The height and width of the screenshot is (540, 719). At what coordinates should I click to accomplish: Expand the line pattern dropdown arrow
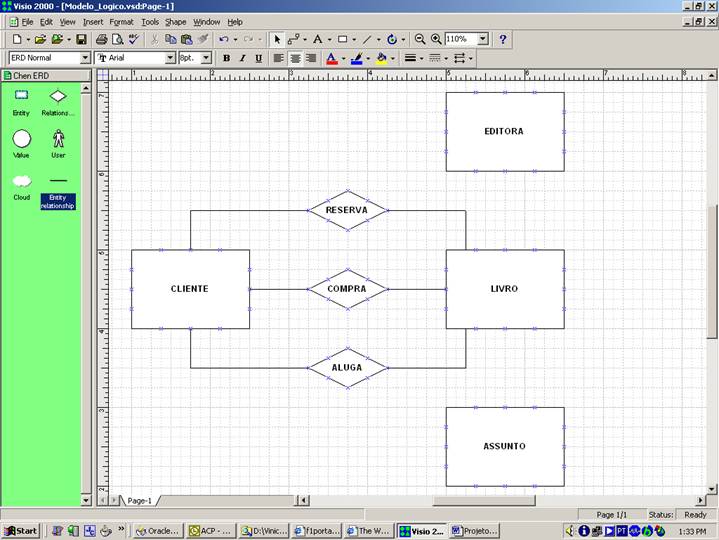pyautogui.click(x=446, y=59)
